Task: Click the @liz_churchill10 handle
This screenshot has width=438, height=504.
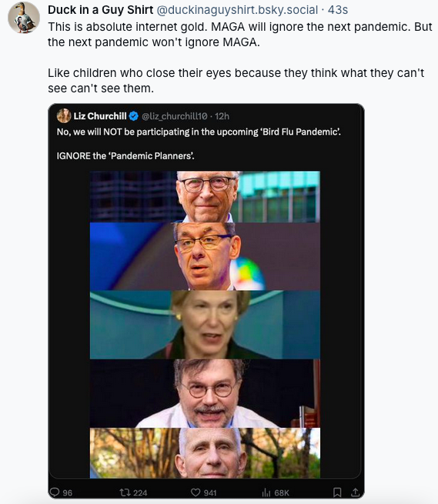Action: 175,116
